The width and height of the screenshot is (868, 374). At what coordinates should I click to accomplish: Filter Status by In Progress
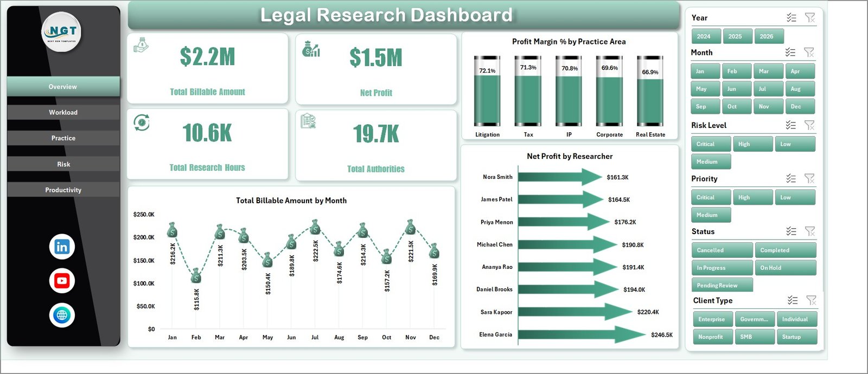coord(722,268)
